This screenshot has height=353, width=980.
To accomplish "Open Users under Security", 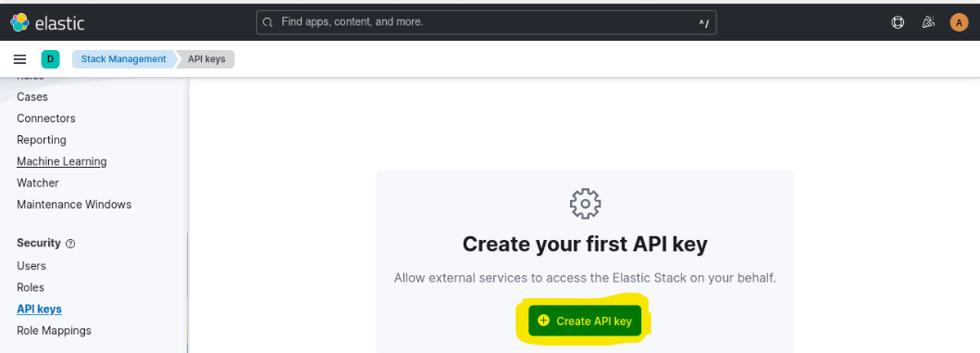I will pyautogui.click(x=31, y=266).
